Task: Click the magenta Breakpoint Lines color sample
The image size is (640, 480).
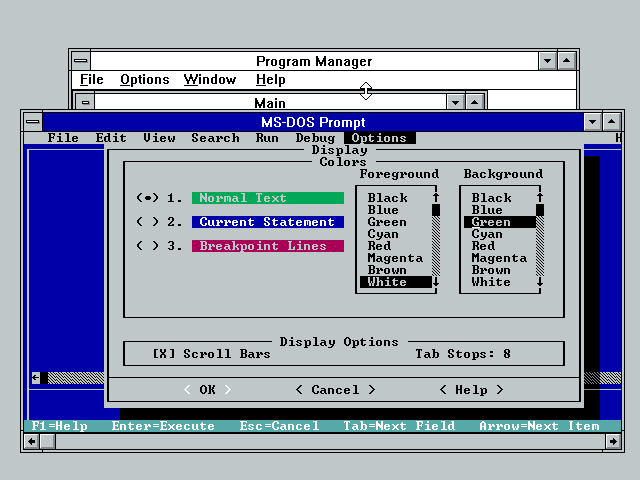Action: pyautogui.click(x=268, y=246)
